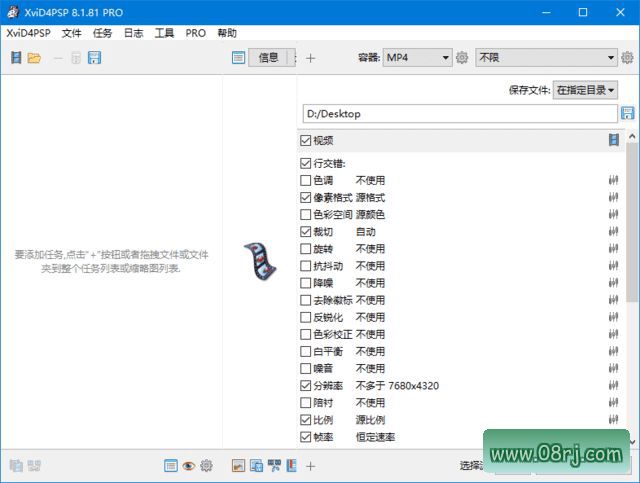Open the adjust sliders icon for 降噪 row
This screenshot has width=640, height=483.
click(613, 283)
